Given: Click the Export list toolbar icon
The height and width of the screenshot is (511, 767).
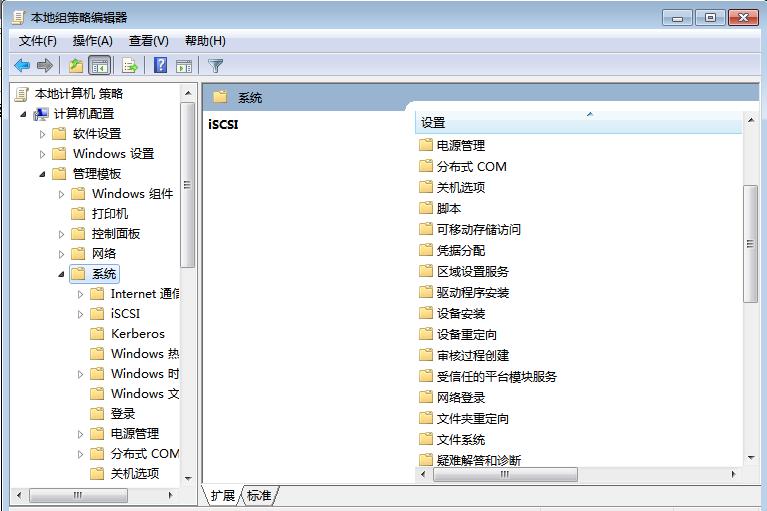Looking at the screenshot, I should [130, 65].
